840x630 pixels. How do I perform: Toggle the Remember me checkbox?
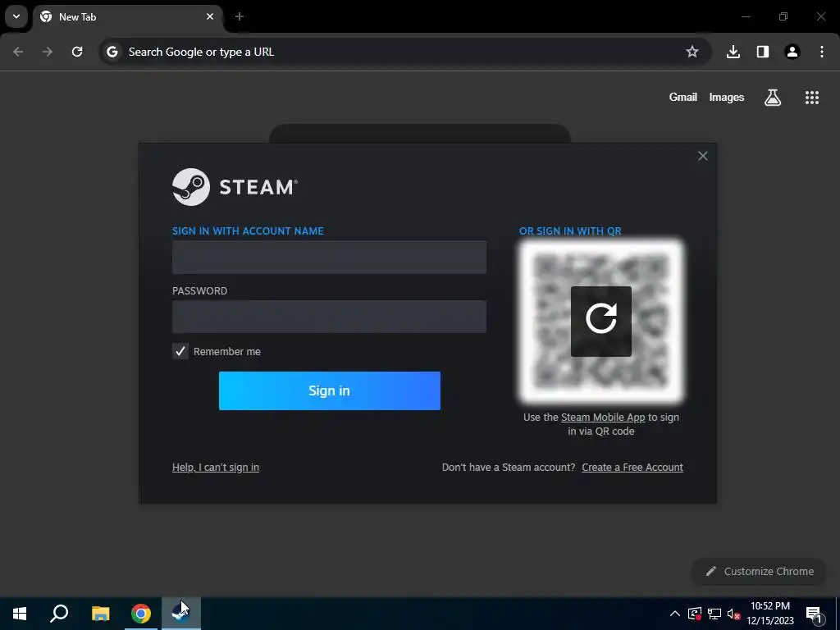pyautogui.click(x=180, y=351)
